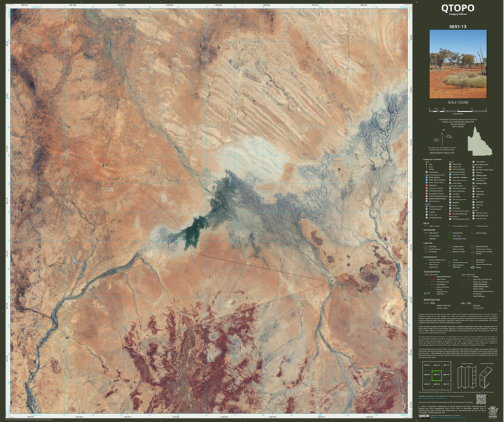Select the Post Office legend icon
The height and width of the screenshot is (422, 504).
click(x=450, y=197)
